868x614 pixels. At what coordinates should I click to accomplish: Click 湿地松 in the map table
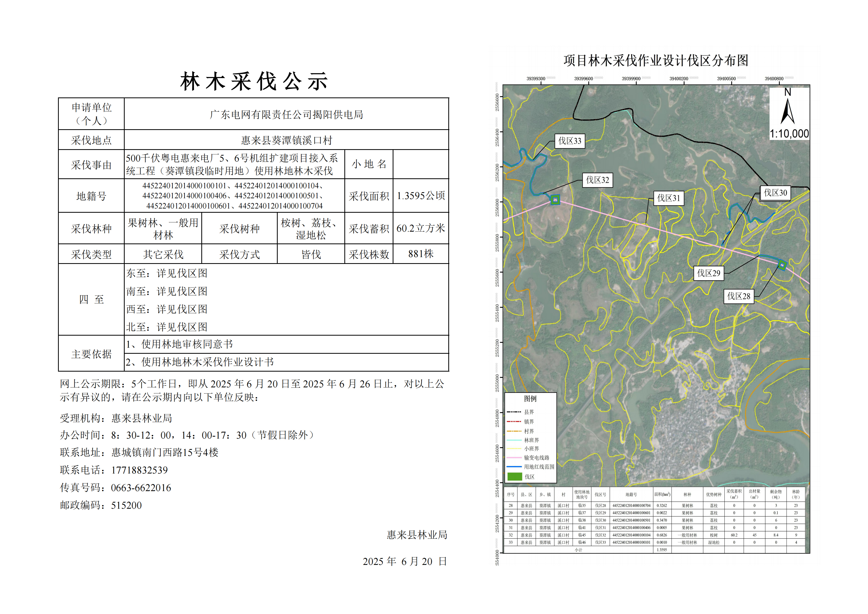click(713, 543)
